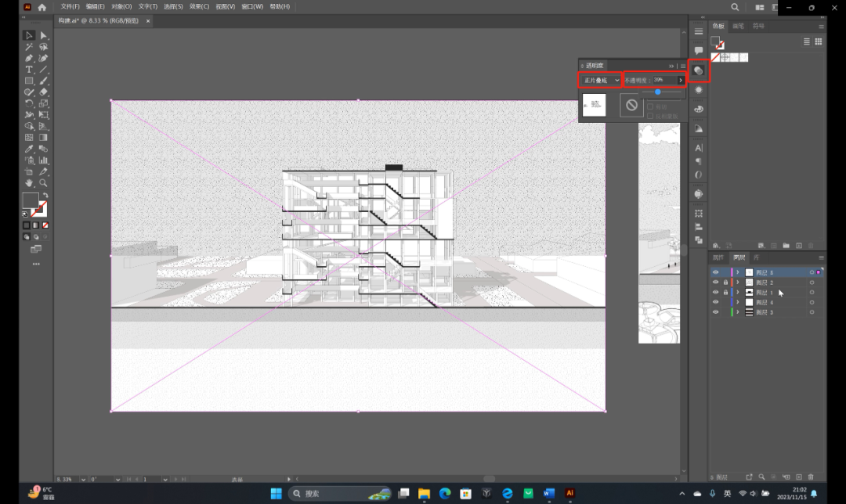Image resolution: width=846 pixels, height=504 pixels.
Task: Select the Scale tool
Action: (x=44, y=103)
